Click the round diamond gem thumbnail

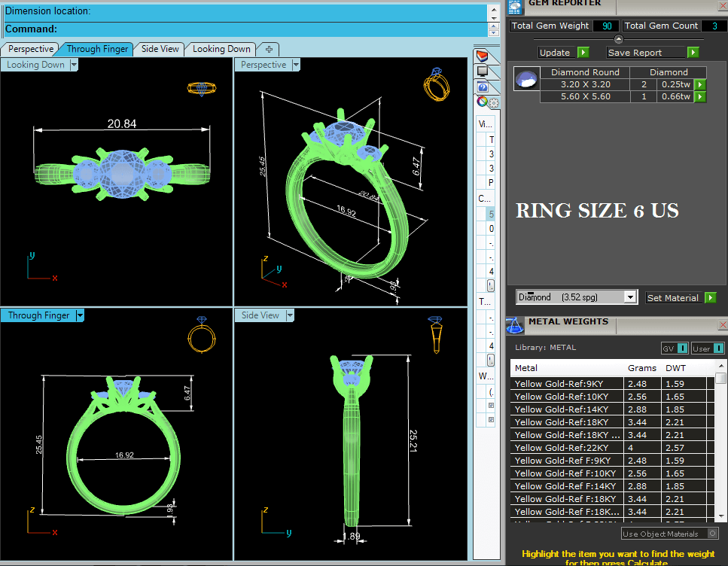click(x=527, y=79)
